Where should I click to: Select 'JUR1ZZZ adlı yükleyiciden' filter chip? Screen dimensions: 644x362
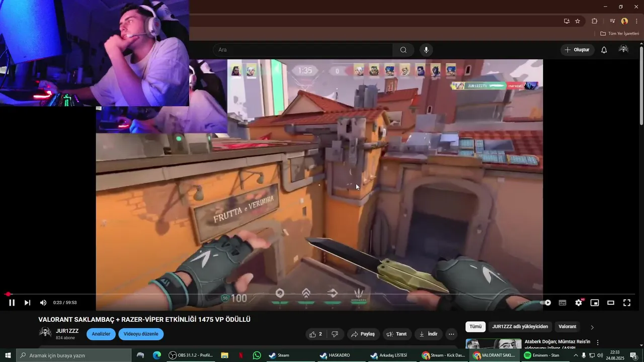point(520,327)
